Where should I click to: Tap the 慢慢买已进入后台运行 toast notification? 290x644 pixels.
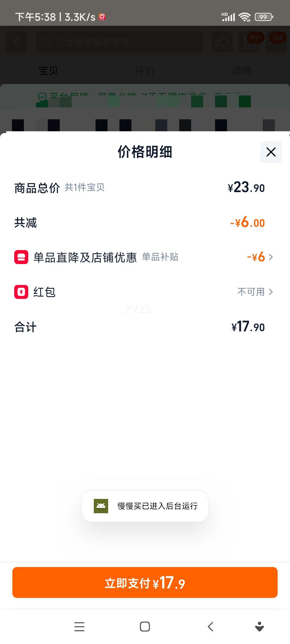(157, 506)
